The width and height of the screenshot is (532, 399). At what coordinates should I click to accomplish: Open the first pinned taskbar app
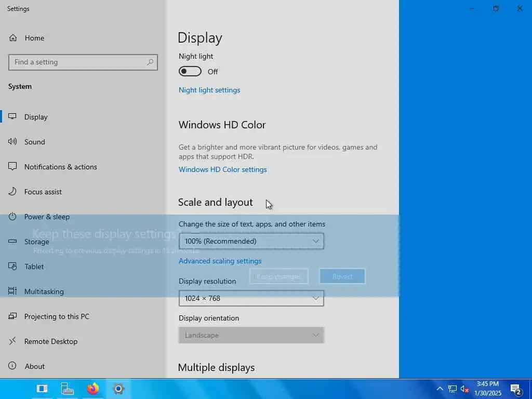point(42,389)
